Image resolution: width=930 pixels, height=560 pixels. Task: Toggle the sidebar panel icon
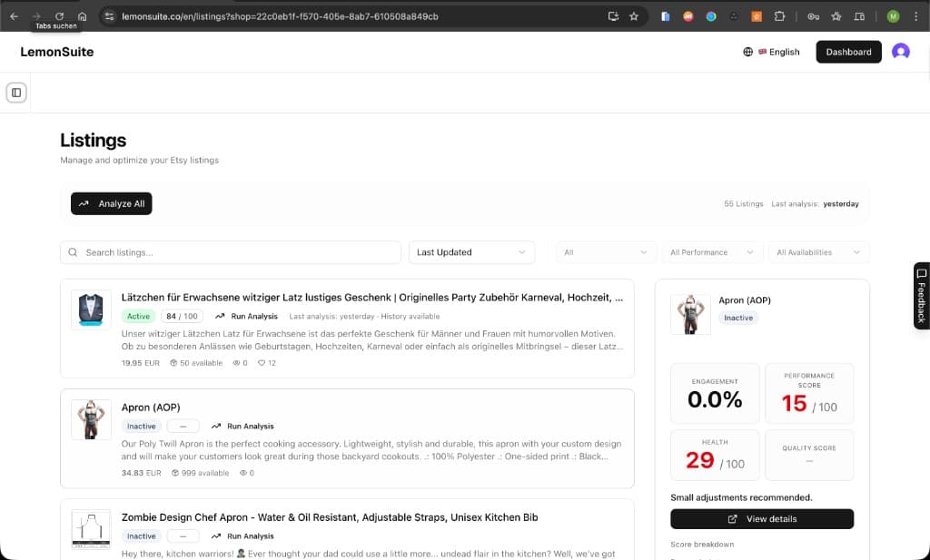coord(16,93)
